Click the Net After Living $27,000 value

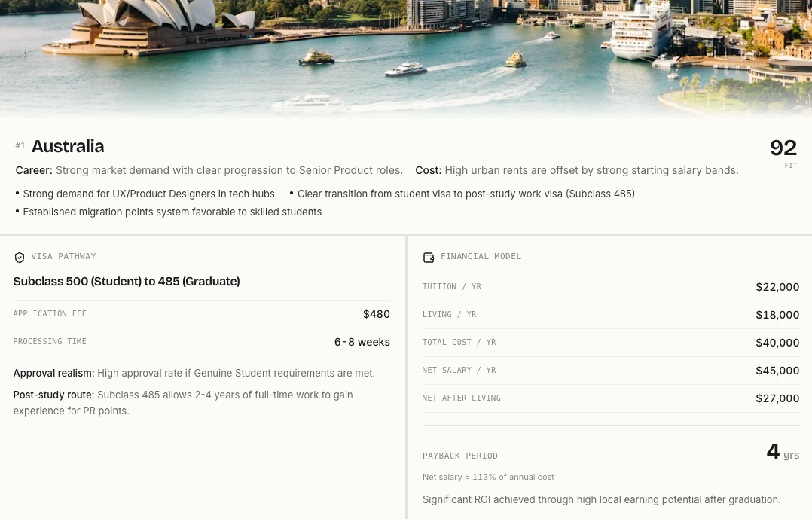coord(777,398)
